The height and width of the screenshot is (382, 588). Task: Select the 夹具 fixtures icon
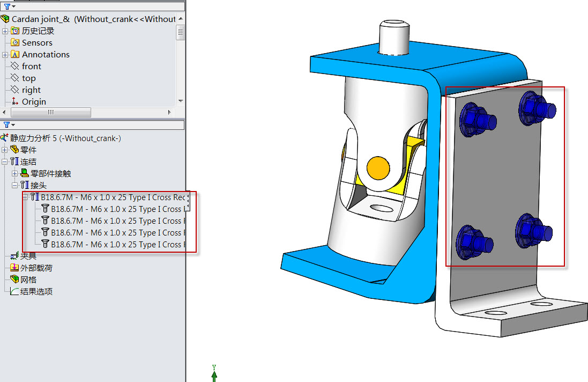coord(15,256)
